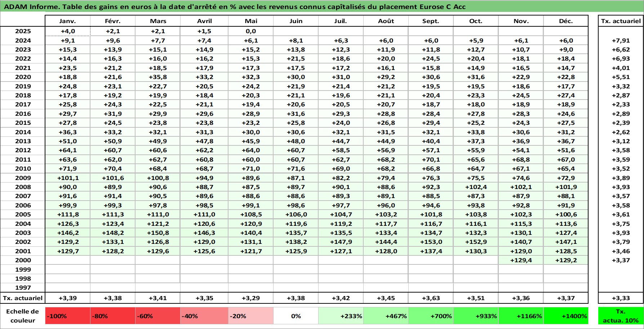Select the +102,4 cell in the 2008 row
The image size is (644, 329).
[476, 187]
